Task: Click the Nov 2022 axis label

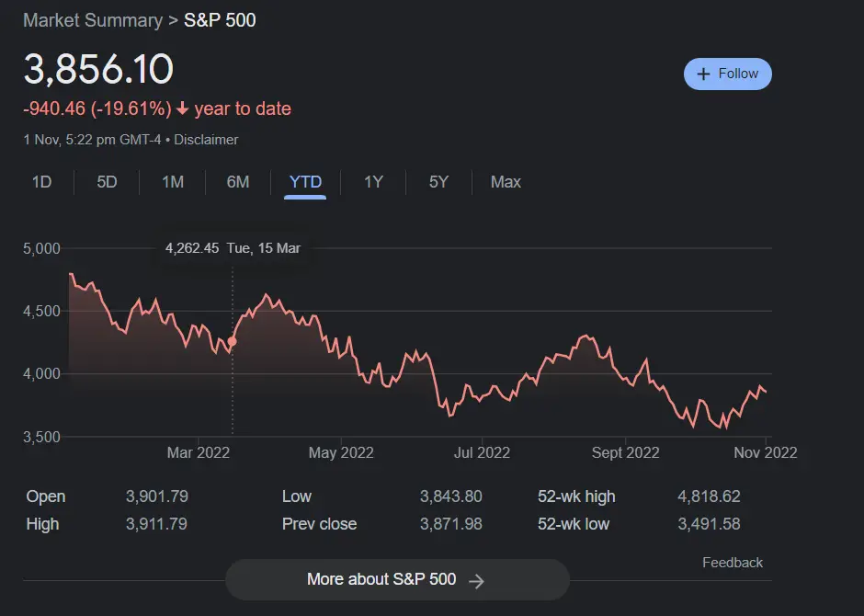Action: coord(766,453)
